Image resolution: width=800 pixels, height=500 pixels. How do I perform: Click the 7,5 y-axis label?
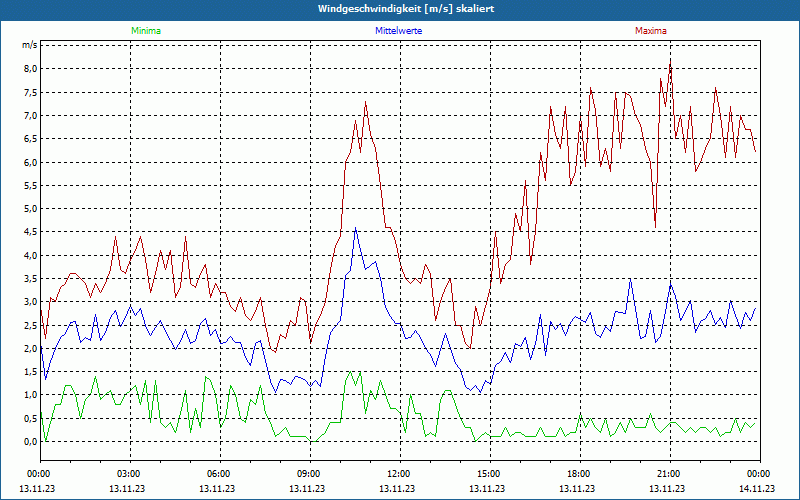31,92
